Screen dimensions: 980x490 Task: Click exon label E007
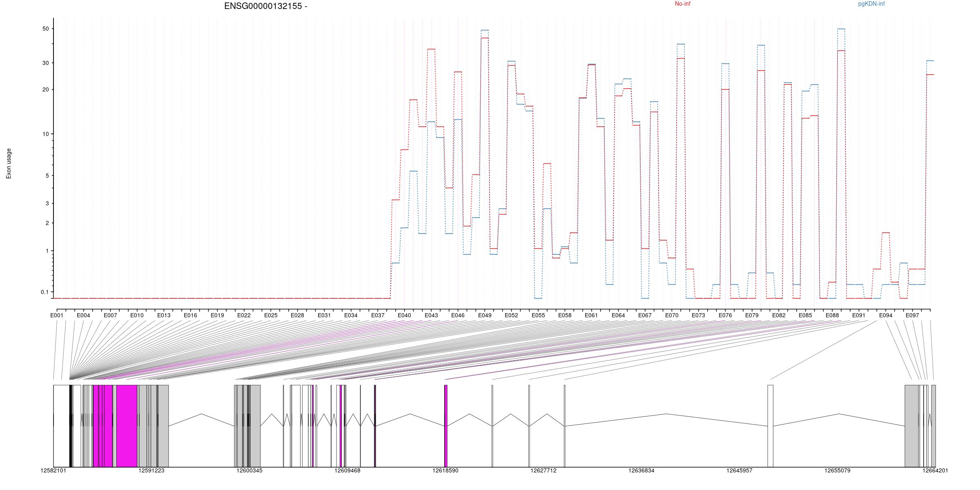(110, 315)
